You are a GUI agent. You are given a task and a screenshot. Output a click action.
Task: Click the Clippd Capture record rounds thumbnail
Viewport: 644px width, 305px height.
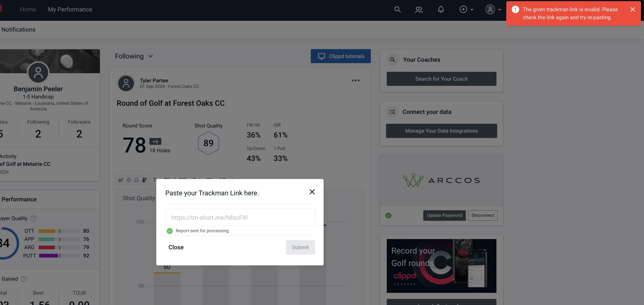[442, 265]
